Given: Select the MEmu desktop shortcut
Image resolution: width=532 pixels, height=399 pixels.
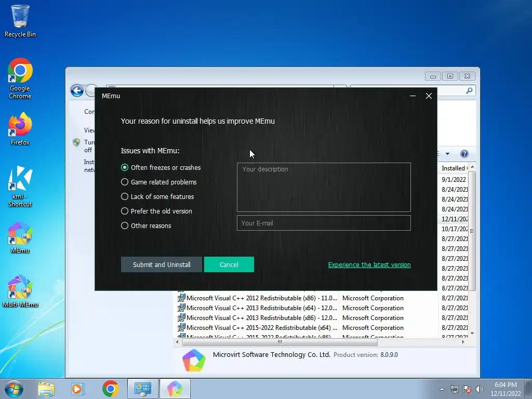Looking at the screenshot, I should [x=20, y=237].
